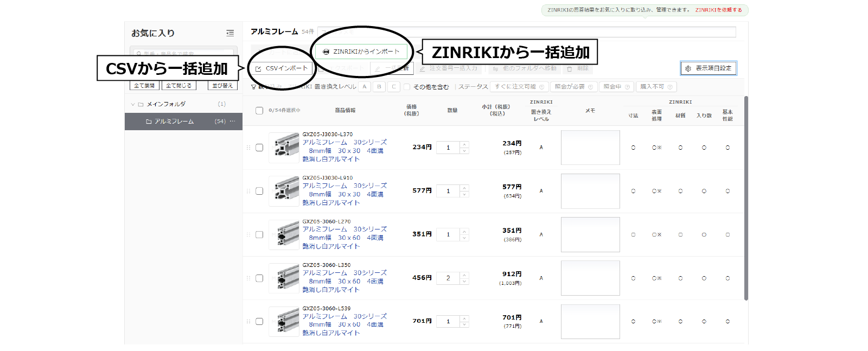
Task: Enable the その他を含む checkbox
Action: pyautogui.click(x=407, y=87)
